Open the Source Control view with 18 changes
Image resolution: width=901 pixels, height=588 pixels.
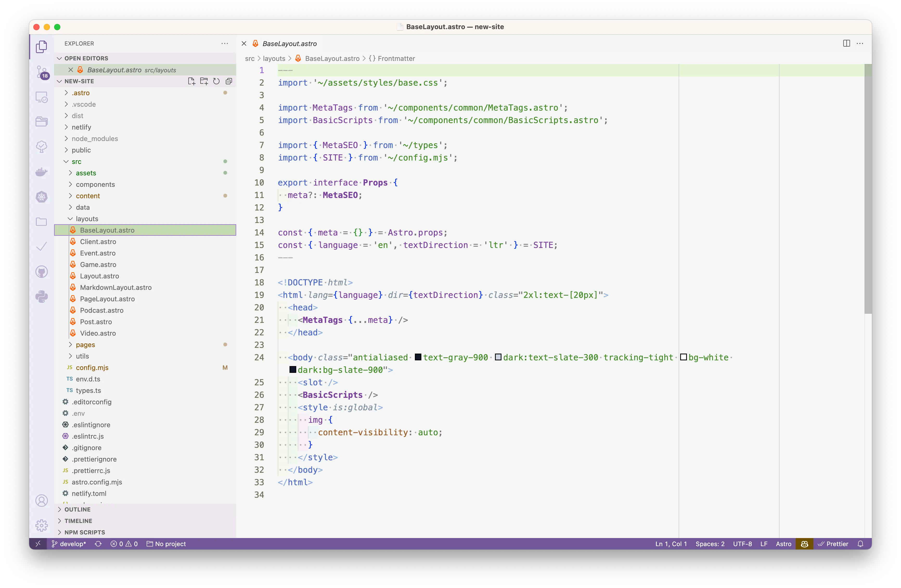tap(41, 72)
